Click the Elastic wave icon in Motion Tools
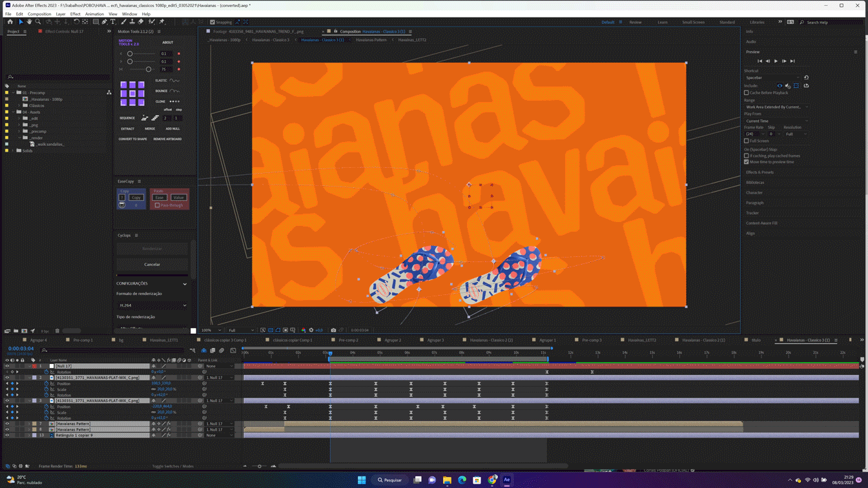 tap(174, 81)
